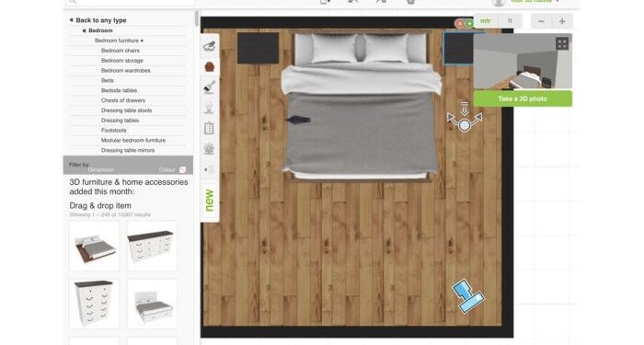Screen dimensions: 644x345
Task: Select the right highlighted nightstand
Action: click(458, 49)
